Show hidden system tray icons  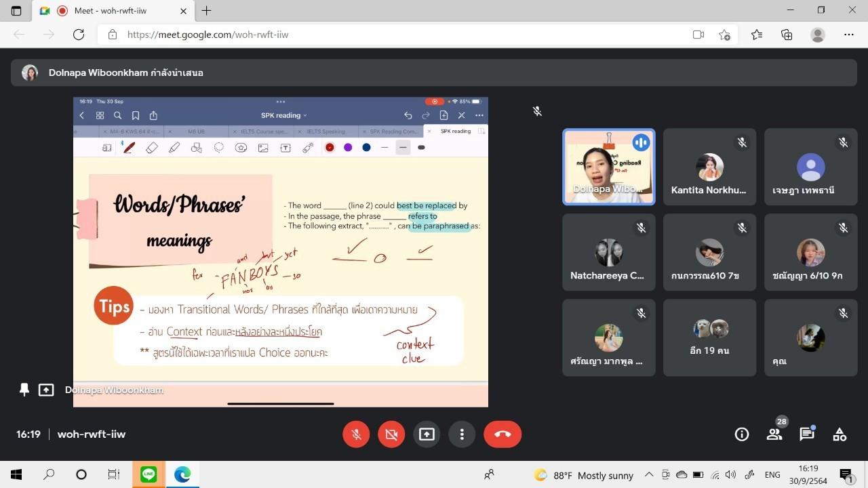click(x=649, y=474)
